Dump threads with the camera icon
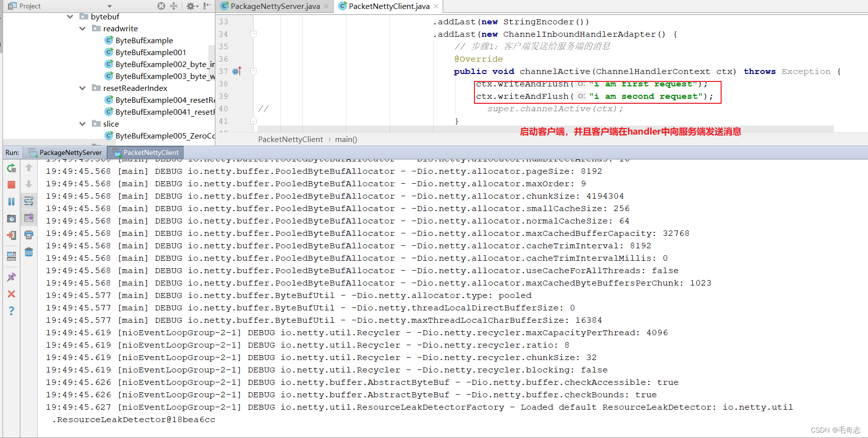The image size is (868, 438). tap(11, 219)
